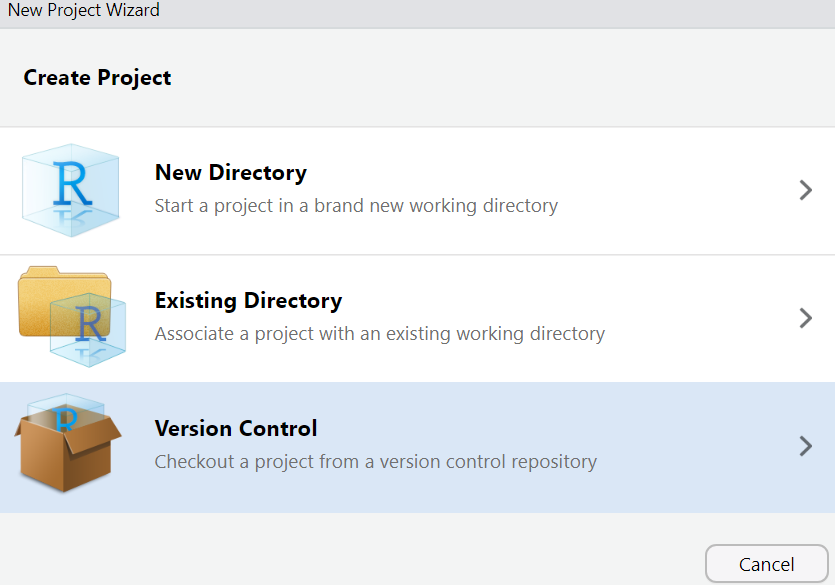Click 'Start a project in a brand new working directory'

pyautogui.click(x=356, y=205)
